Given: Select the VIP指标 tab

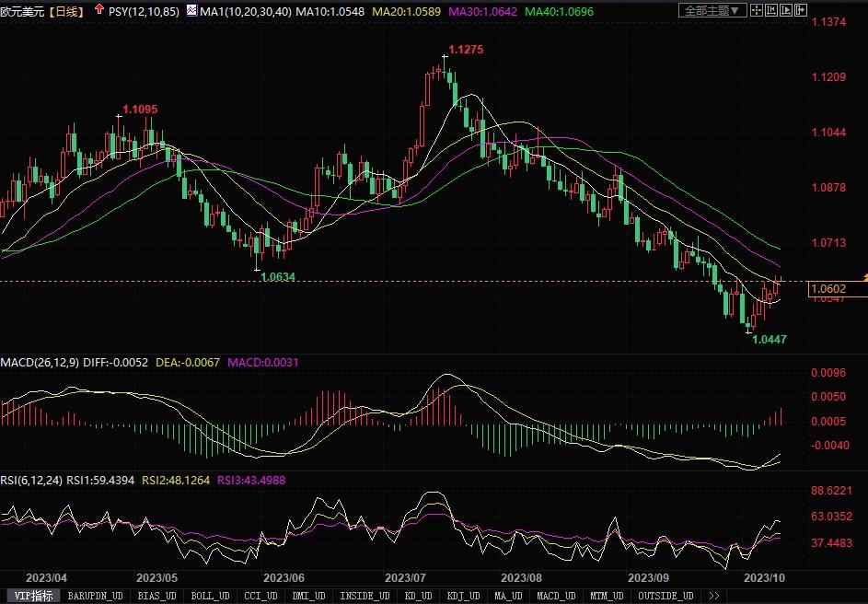Looking at the screenshot, I should [x=33, y=596].
